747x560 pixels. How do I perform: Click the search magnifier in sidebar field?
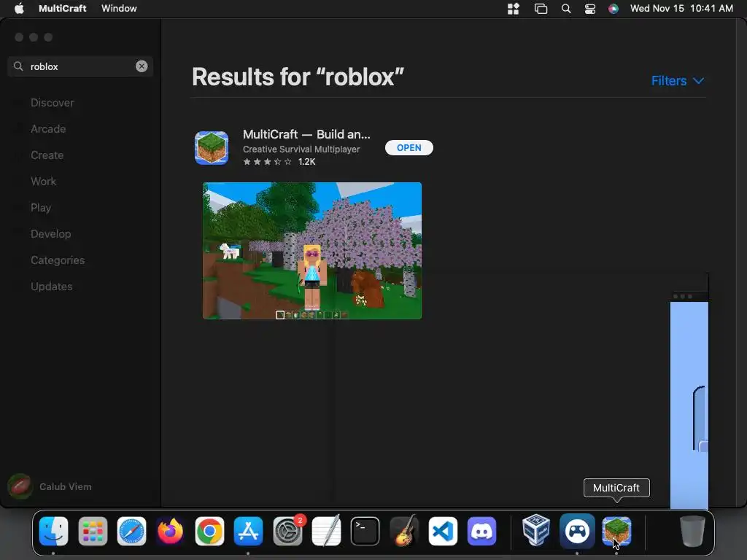click(x=18, y=66)
